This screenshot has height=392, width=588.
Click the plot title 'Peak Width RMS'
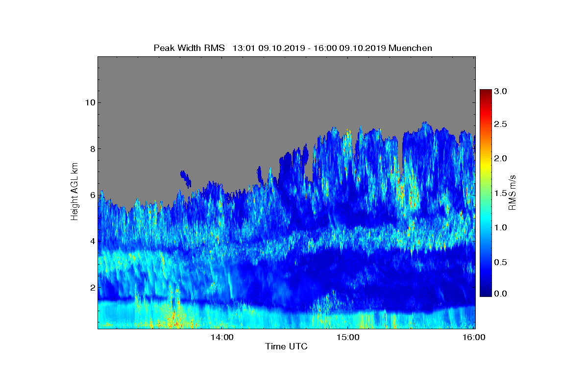tap(189, 48)
